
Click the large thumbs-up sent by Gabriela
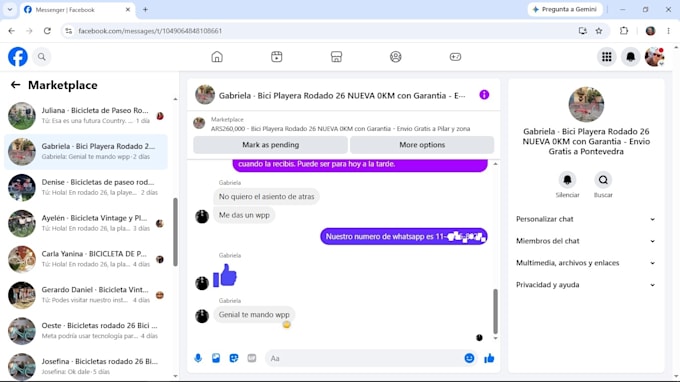(x=225, y=275)
